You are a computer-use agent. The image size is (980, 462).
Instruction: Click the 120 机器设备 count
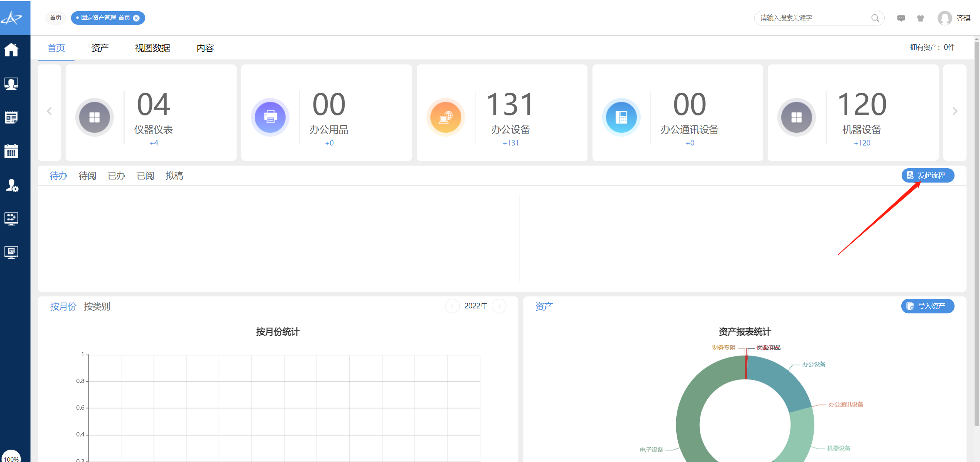[x=862, y=104]
